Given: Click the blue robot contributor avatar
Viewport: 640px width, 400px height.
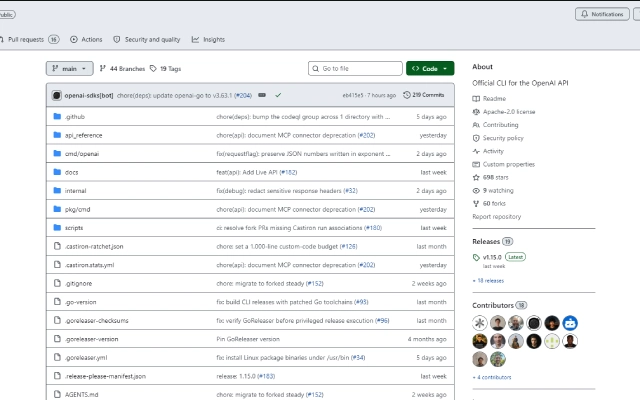Looking at the screenshot, I should click(x=570, y=323).
